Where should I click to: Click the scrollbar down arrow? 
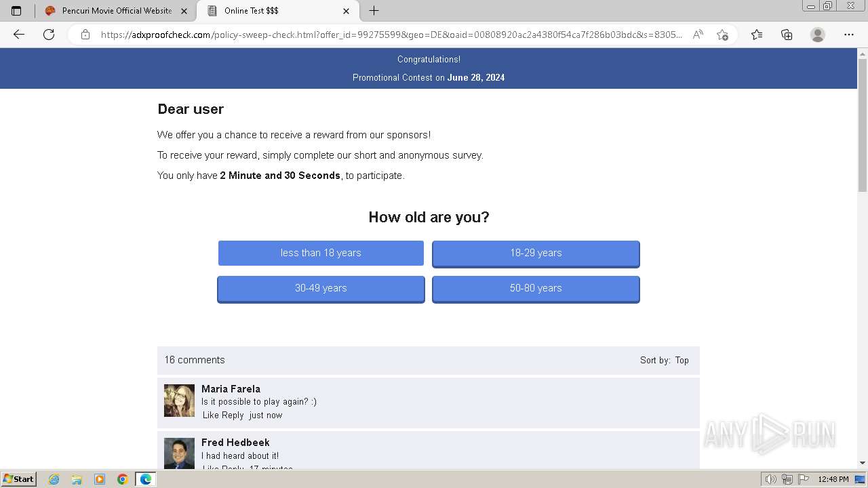coord(863,463)
